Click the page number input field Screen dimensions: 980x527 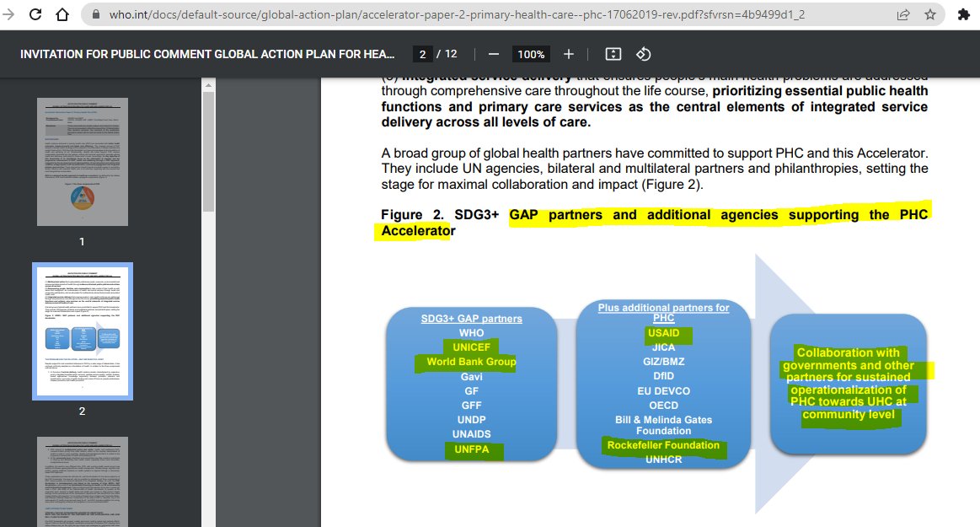[x=422, y=55]
